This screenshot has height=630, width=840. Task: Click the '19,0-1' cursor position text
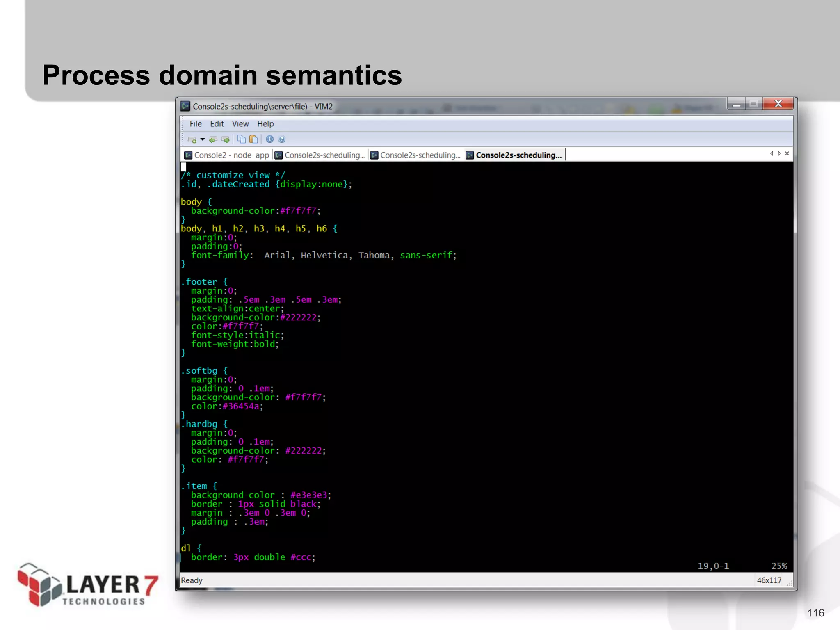(713, 566)
